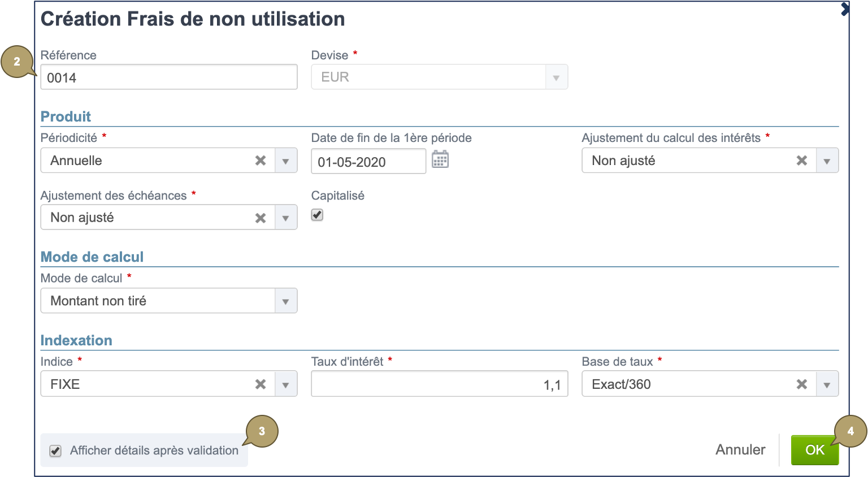Screen dimensions: 868x477
Task: Clear the FIXE value in the Indice field
Action: pos(260,384)
